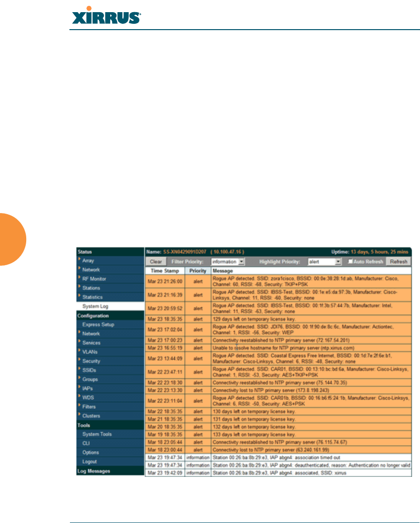
Task: Click the Priority column header
Action: pos(198,271)
